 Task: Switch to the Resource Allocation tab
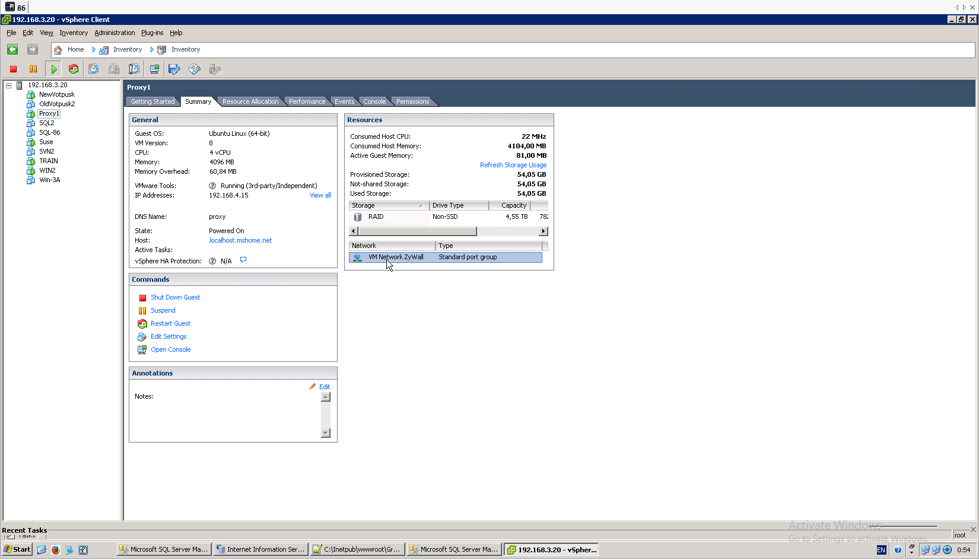click(250, 101)
